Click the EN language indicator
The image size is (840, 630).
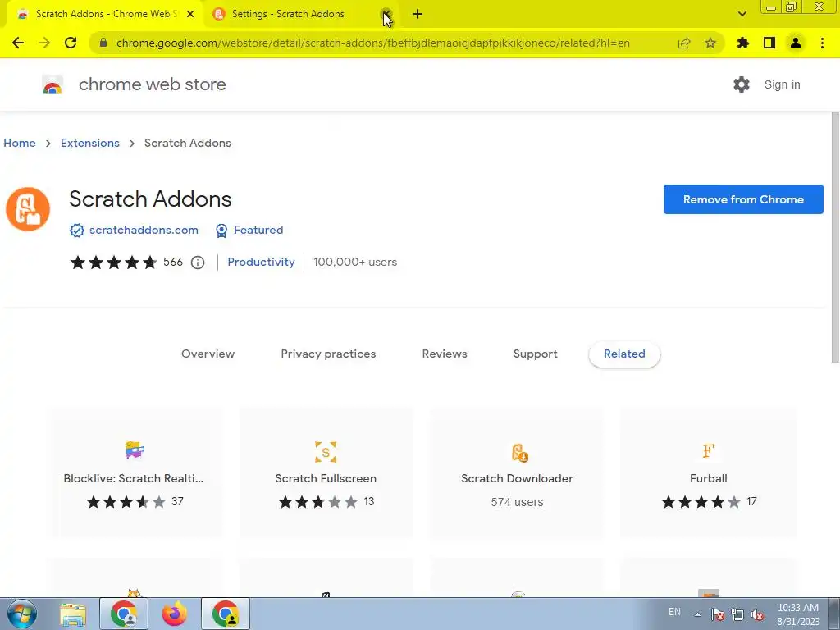(x=674, y=612)
